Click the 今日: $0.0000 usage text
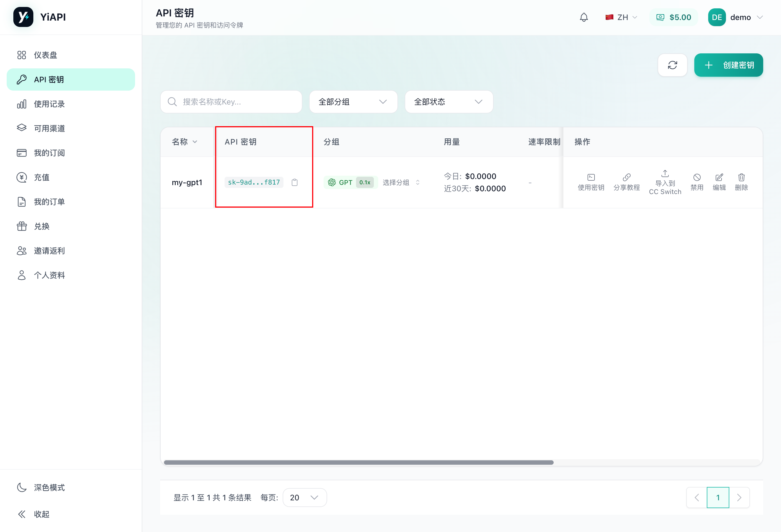The width and height of the screenshot is (781, 532). pyautogui.click(x=470, y=176)
